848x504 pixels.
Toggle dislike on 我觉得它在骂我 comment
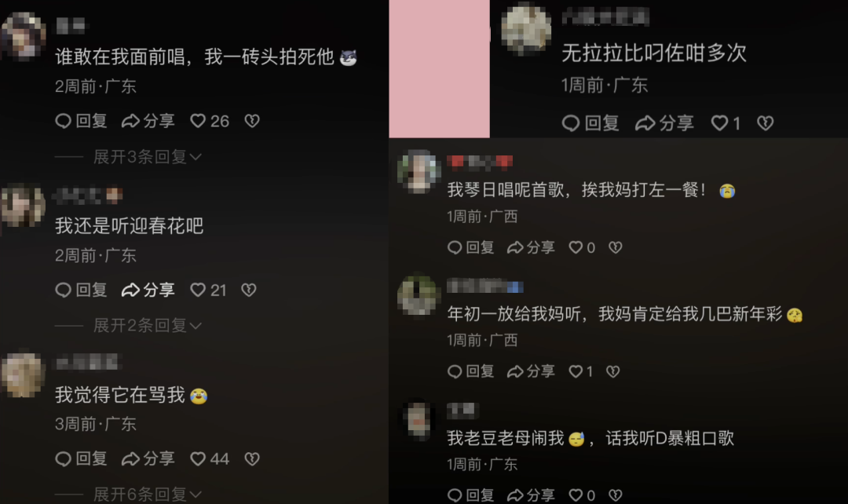[x=252, y=458]
